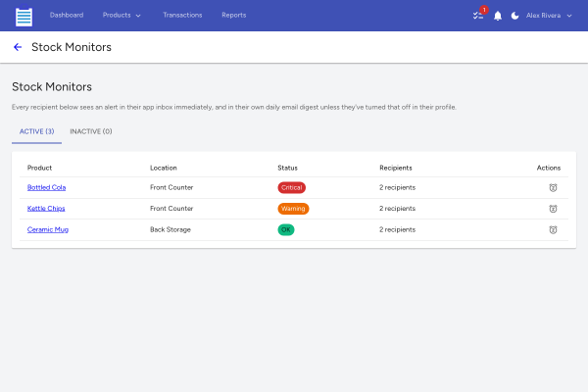This screenshot has height=392, width=588.
Task: Click Ceramic Mug's 2 recipients cell
Action: (397, 229)
